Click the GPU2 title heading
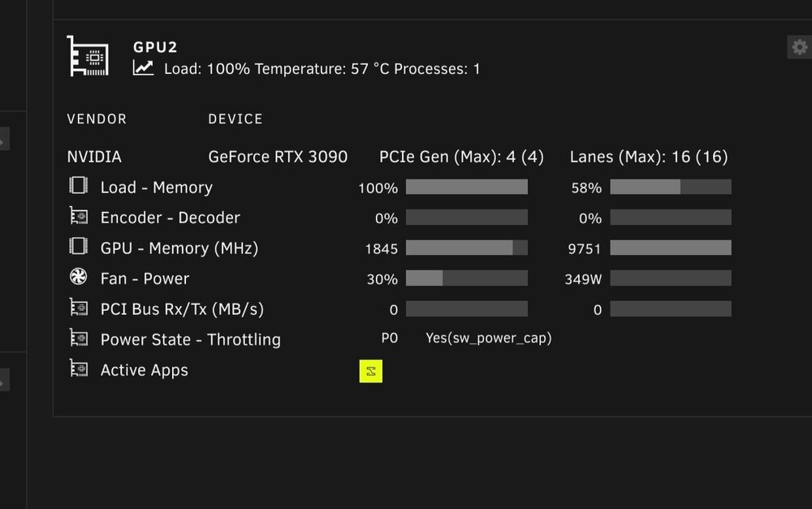Screen dimensions: 812x509 point(155,47)
